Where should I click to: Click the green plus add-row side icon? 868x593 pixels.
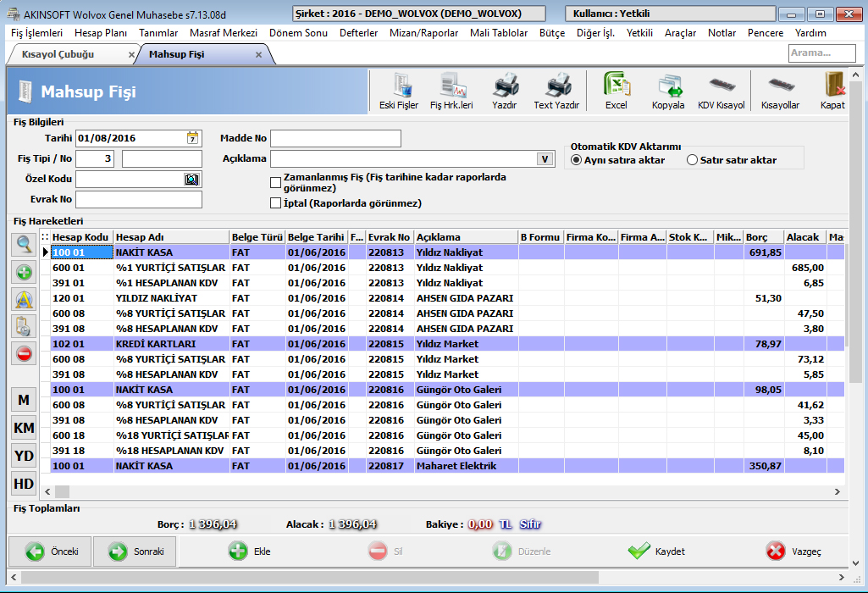(24, 273)
